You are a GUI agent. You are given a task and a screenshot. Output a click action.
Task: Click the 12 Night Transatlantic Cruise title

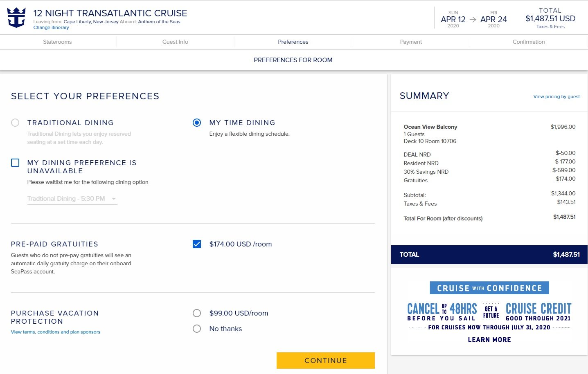(110, 13)
